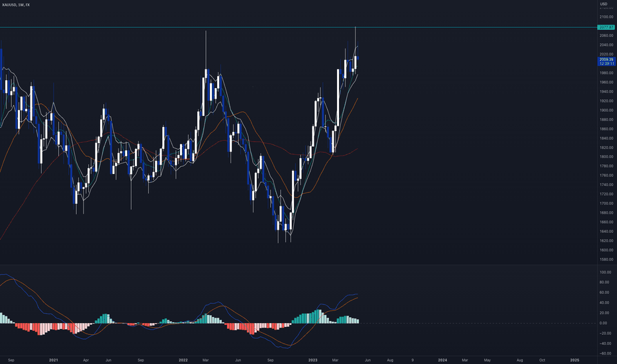This screenshot has height=364, width=617.
Task: Click the 2100.00 price scale label
Action: (606, 17)
